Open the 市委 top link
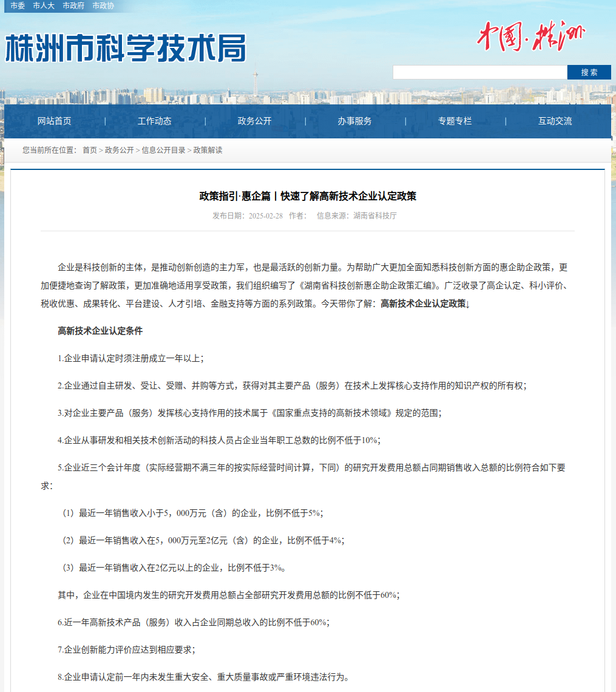The width and height of the screenshot is (616, 692). tap(18, 5)
